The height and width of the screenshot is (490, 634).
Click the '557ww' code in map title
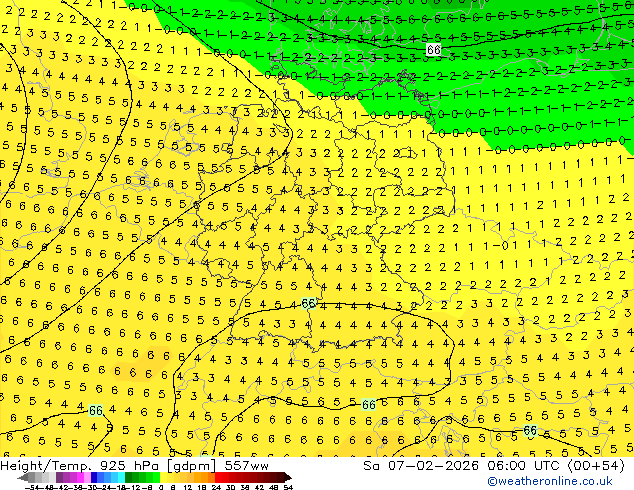[246, 466]
